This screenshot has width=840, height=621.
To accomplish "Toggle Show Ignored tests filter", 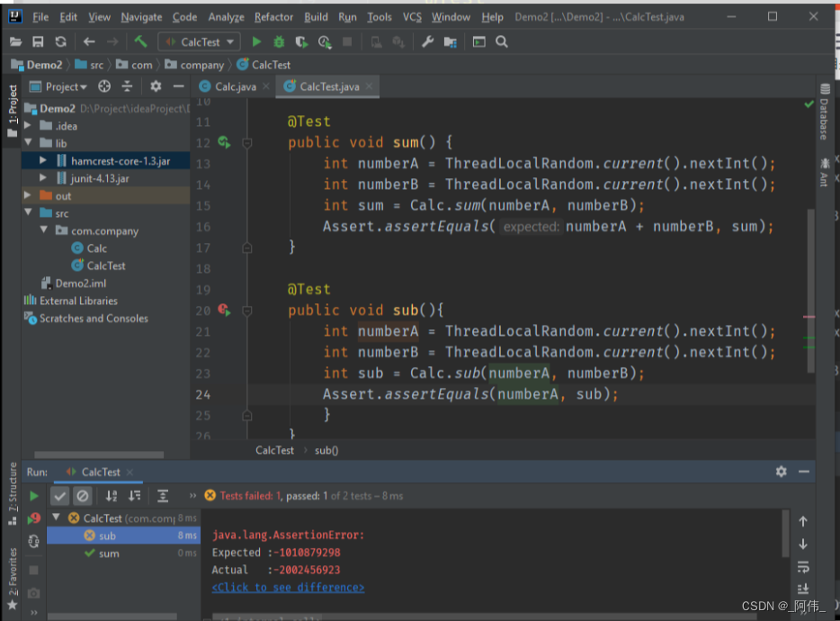I will 83,495.
